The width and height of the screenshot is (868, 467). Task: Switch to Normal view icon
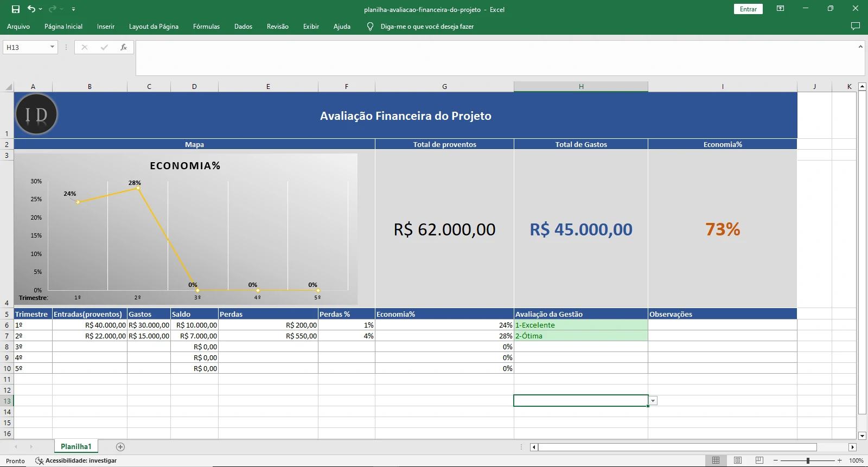coord(716,460)
